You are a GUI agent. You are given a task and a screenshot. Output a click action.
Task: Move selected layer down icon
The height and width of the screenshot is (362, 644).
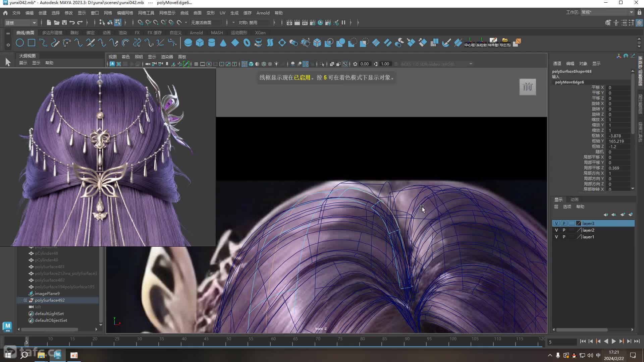pos(614,215)
